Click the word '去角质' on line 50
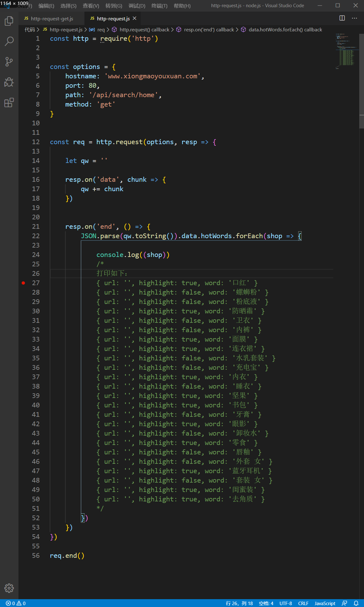 tap(243, 499)
